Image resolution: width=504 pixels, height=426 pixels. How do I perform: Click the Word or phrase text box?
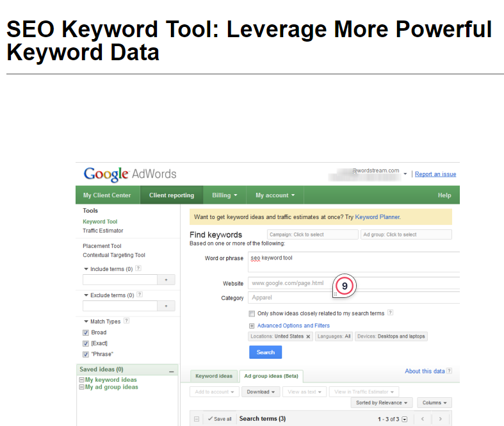click(354, 262)
